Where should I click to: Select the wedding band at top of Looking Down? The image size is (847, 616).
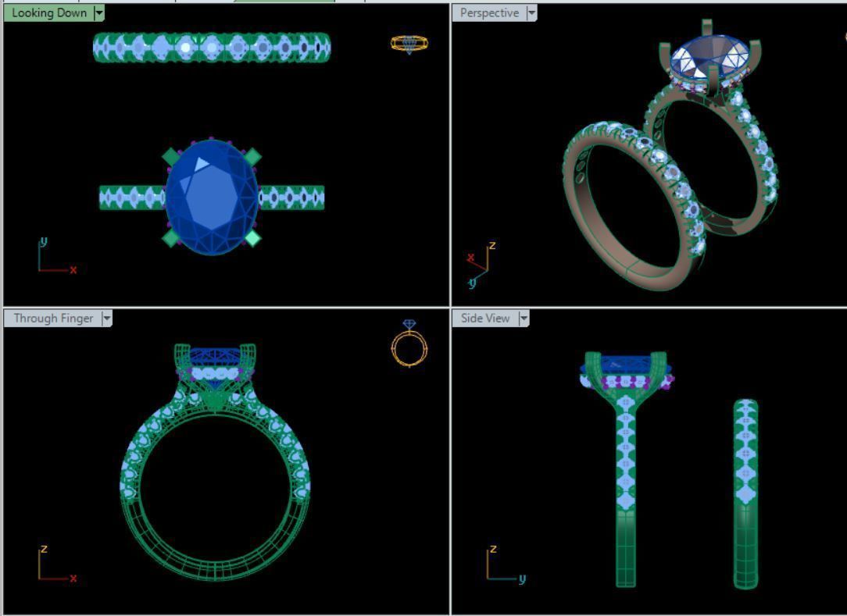(x=212, y=48)
